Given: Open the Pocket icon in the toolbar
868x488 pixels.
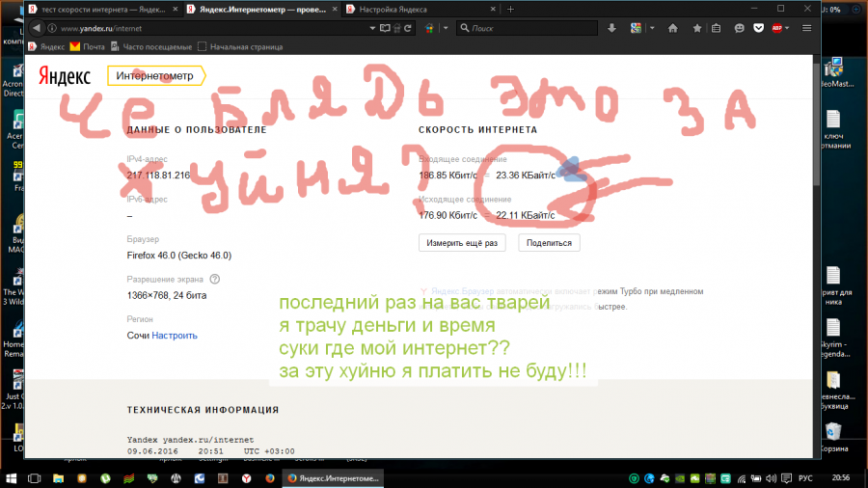Looking at the screenshot, I should pos(758,28).
